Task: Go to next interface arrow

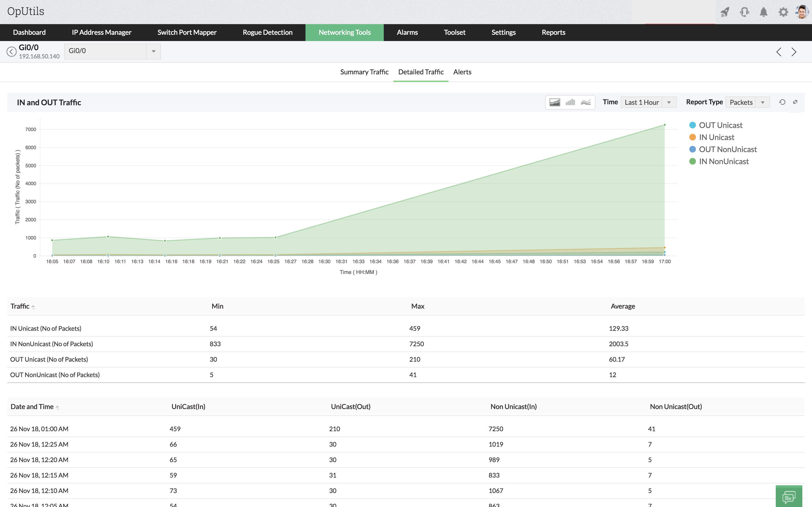Action: point(794,52)
